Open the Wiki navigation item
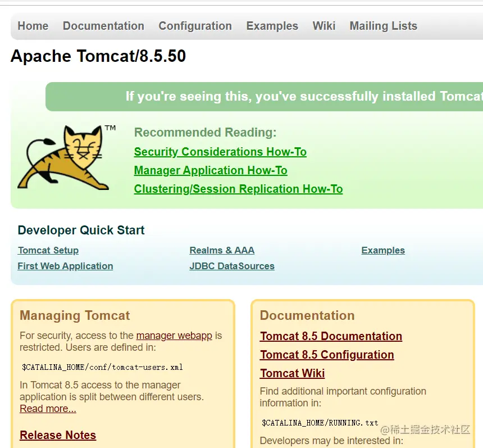The height and width of the screenshot is (448, 483). pos(323,26)
